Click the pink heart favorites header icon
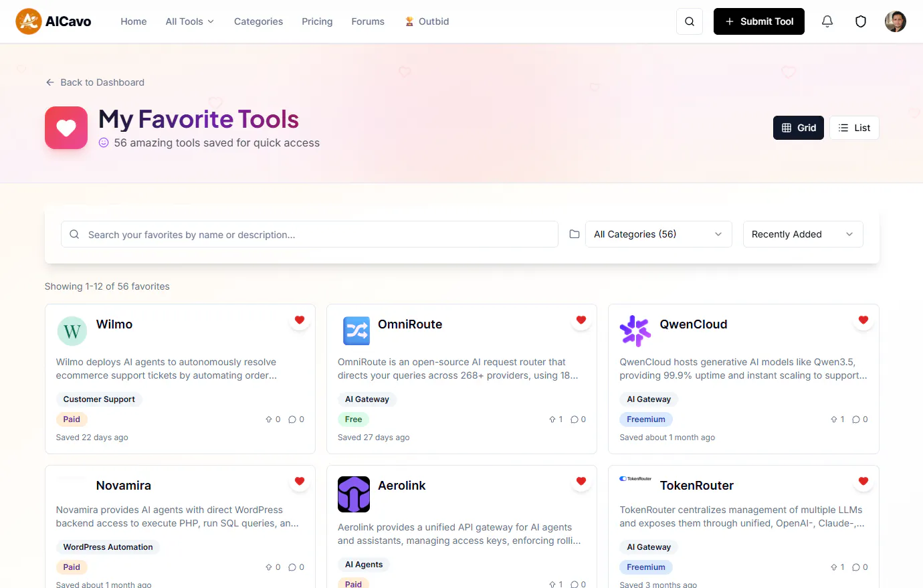923x588 pixels. (66, 128)
